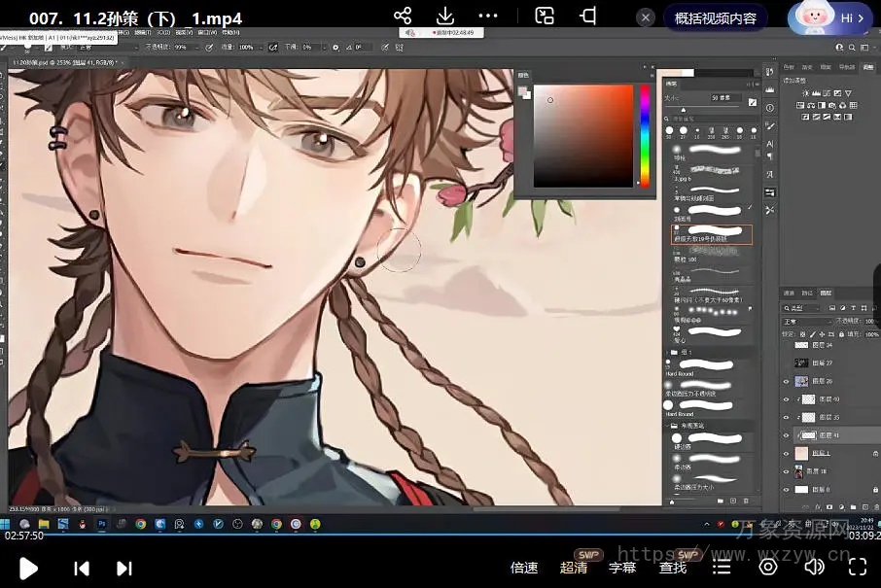
Task: Go to the previous video
Action: tap(83, 568)
